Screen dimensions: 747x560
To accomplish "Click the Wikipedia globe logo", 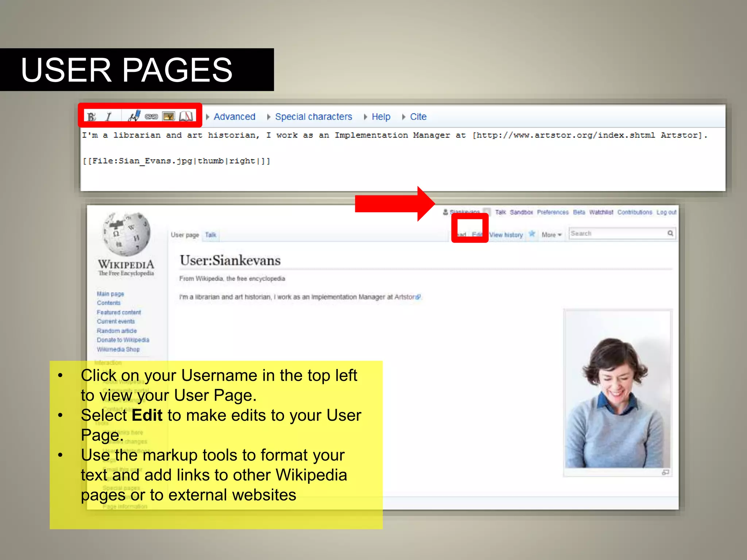I will click(127, 234).
